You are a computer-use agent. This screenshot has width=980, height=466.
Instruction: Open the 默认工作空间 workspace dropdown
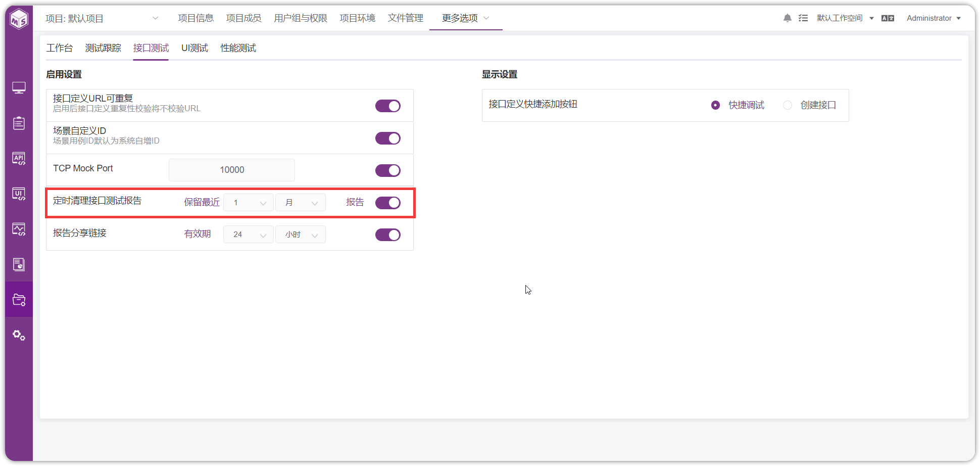pos(845,18)
